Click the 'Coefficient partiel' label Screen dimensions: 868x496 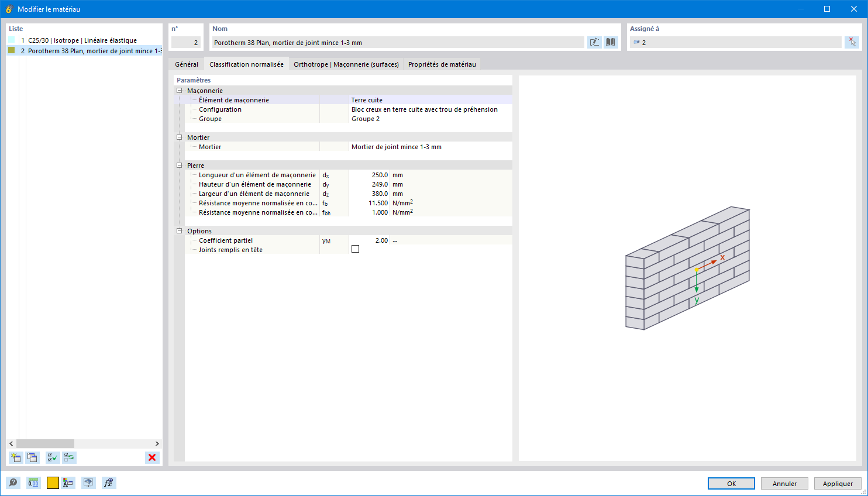click(x=226, y=240)
